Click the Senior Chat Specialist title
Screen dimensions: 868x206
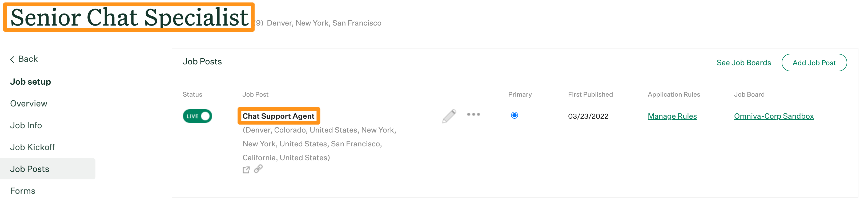pos(128,17)
